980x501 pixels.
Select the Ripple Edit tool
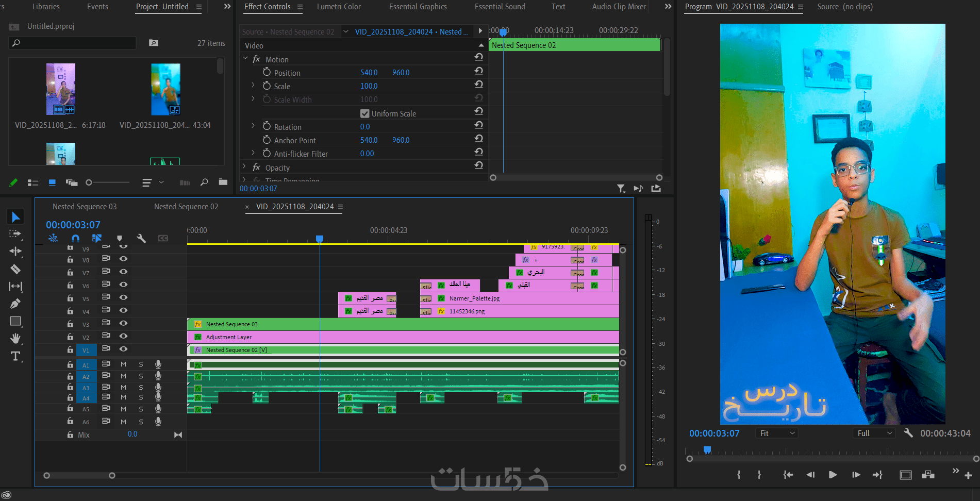(x=15, y=251)
